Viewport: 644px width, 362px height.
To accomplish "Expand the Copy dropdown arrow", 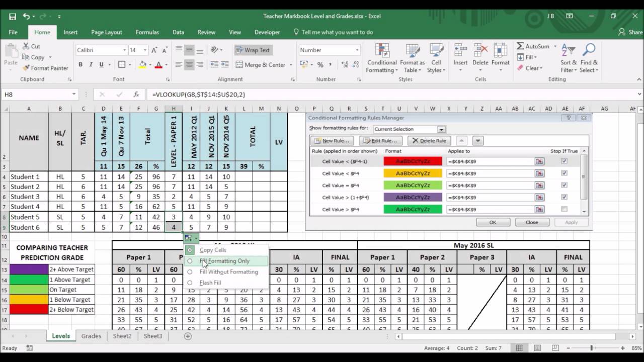I will [50, 57].
